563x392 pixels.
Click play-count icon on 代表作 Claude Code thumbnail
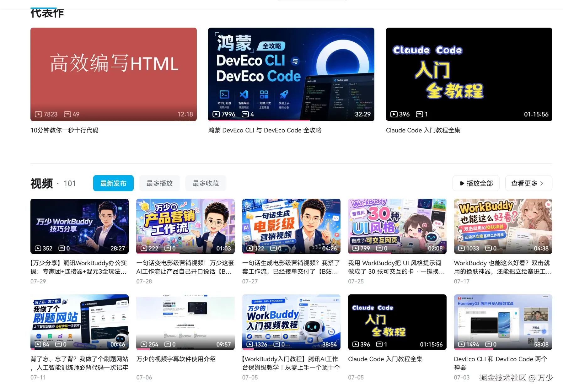tap(394, 114)
